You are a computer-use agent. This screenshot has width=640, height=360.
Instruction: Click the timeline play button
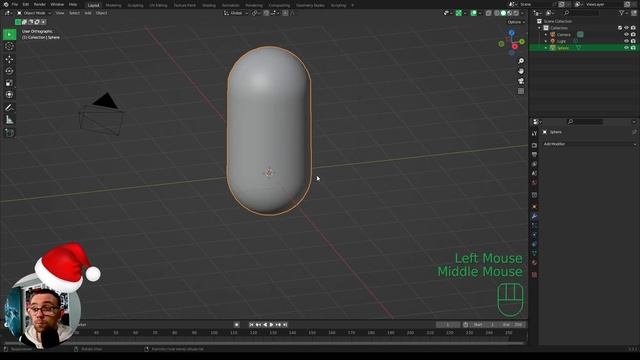[x=271, y=325]
